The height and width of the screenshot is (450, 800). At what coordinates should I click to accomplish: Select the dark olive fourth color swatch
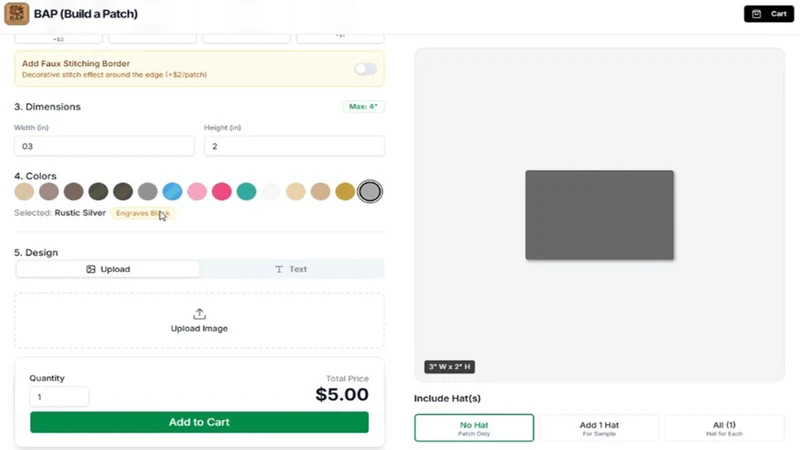(x=98, y=191)
